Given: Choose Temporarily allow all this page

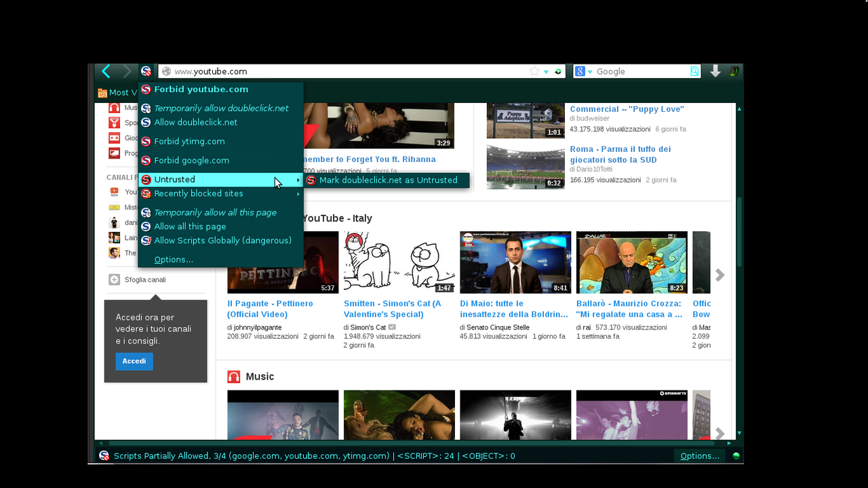Looking at the screenshot, I should tap(220, 213).
